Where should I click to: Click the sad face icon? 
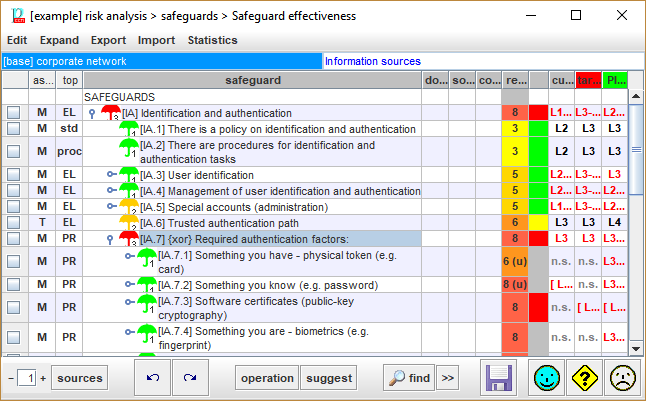(x=624, y=378)
